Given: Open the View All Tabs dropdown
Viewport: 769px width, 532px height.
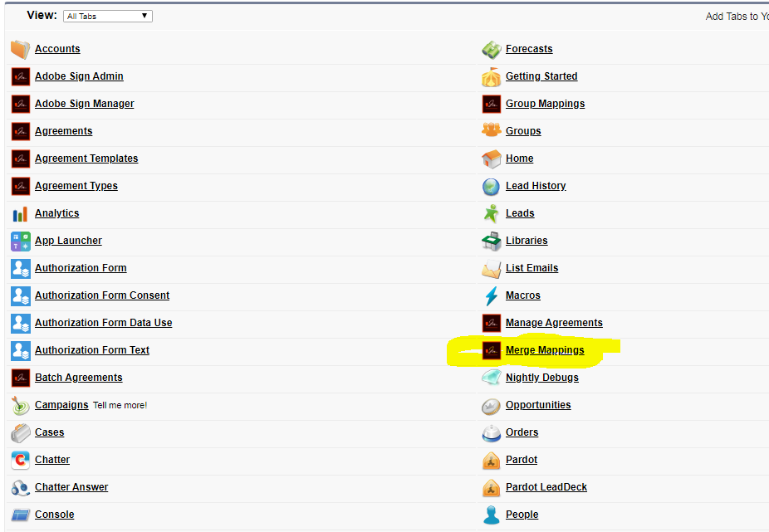Looking at the screenshot, I should point(108,16).
